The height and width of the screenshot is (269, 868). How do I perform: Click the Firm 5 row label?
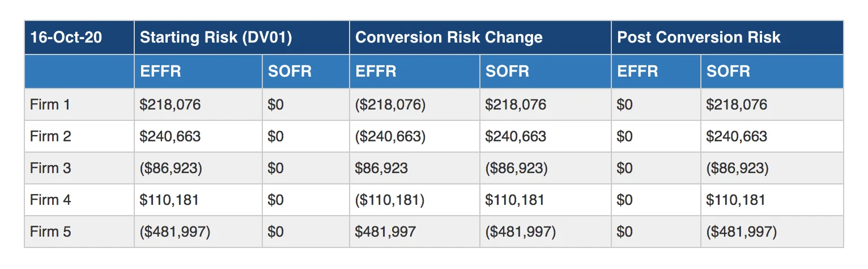tap(50, 232)
